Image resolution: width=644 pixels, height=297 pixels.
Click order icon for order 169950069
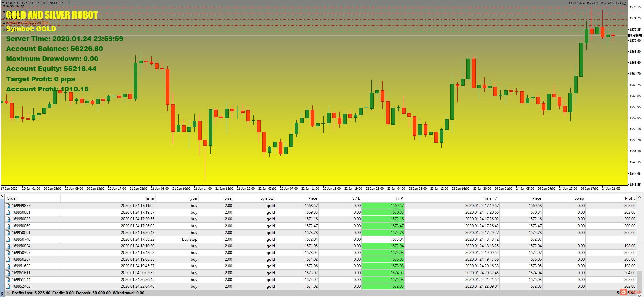8,226
